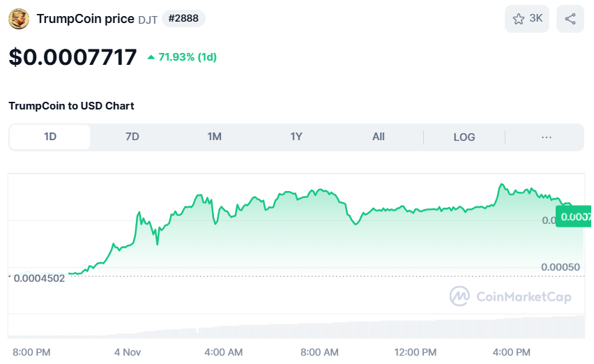This screenshot has height=364, width=594.
Task: Click the #2888 rank badge
Action: pyautogui.click(x=183, y=19)
